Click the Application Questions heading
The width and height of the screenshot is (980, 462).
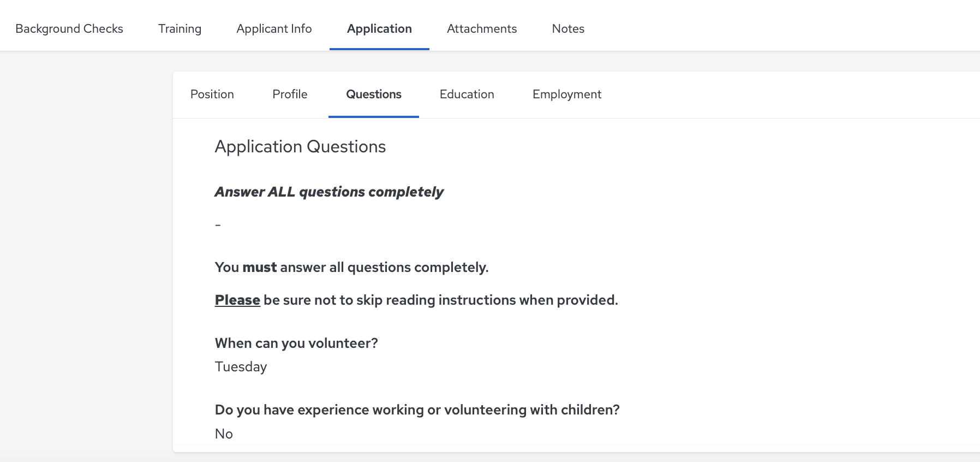pyautogui.click(x=300, y=146)
